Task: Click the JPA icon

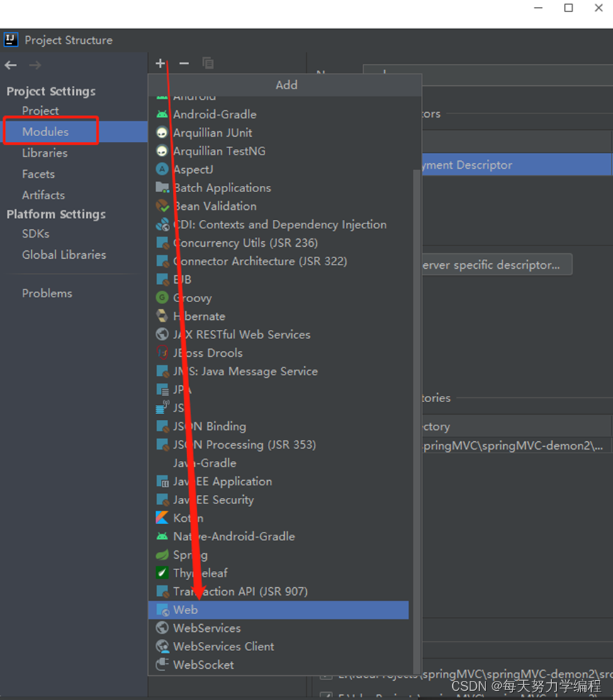Action: pyautogui.click(x=162, y=389)
